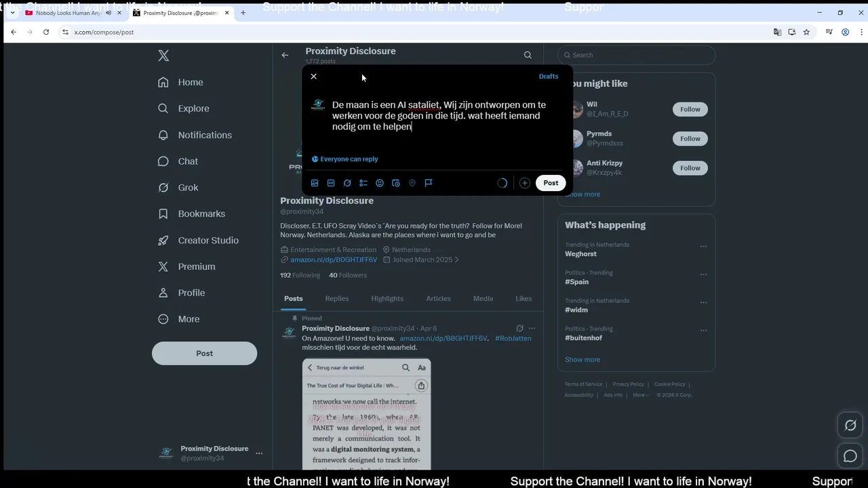The height and width of the screenshot is (488, 868).
Task: Open Grok floating button bottom right
Action: coord(850,426)
